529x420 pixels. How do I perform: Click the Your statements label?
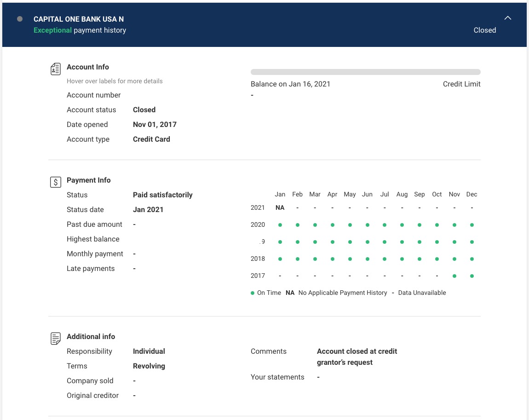tap(277, 377)
